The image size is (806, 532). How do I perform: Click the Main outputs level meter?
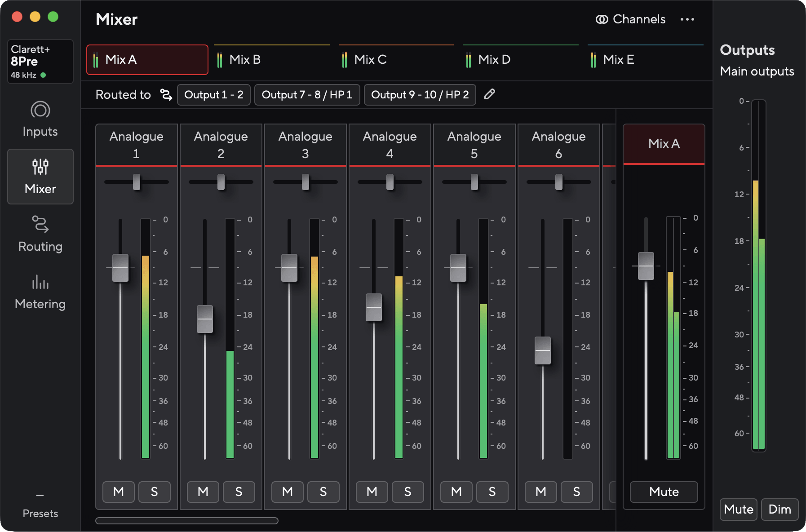click(759, 275)
